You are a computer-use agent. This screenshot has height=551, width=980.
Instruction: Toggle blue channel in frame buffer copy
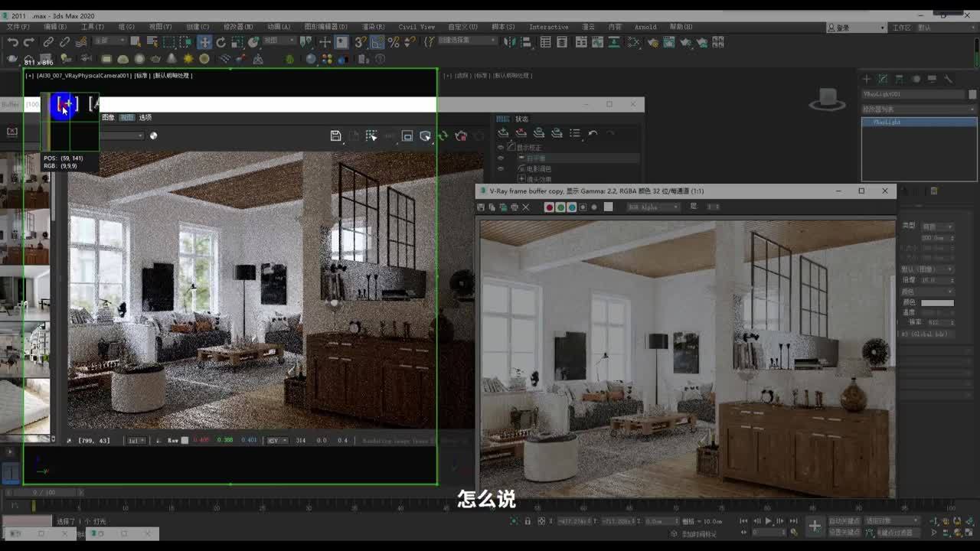[572, 207]
